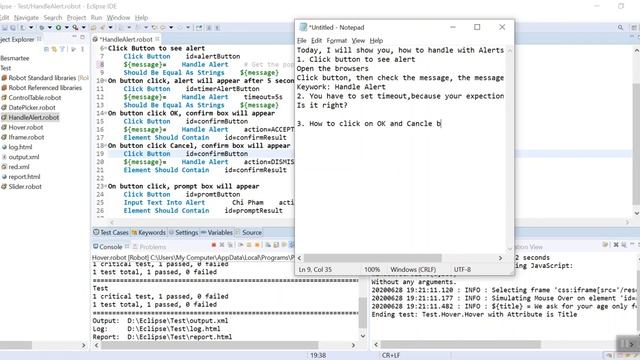Click Notepad horizontal scrollbar thumb
640x360 pixels.
pos(373,258)
